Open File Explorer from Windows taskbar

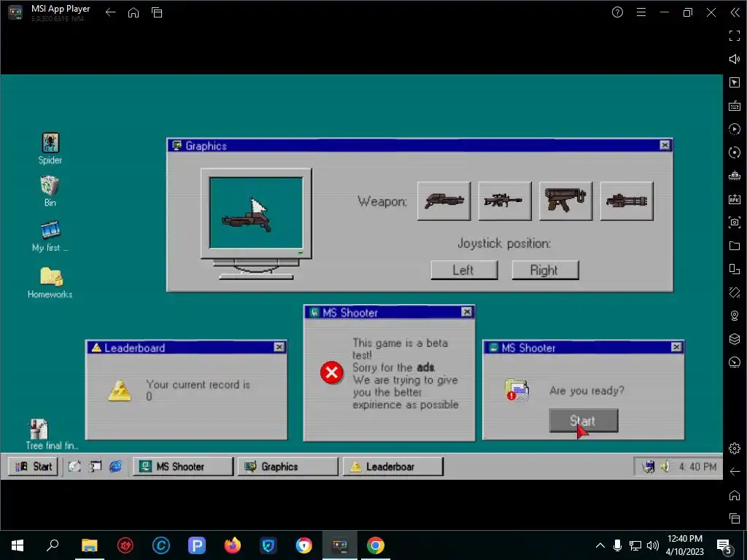[89, 545]
